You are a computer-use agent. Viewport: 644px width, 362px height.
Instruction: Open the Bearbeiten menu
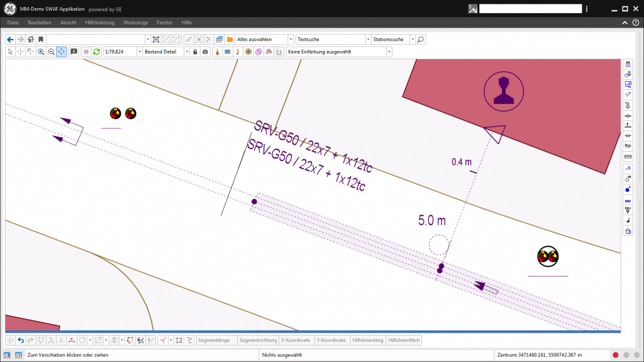tap(40, 22)
